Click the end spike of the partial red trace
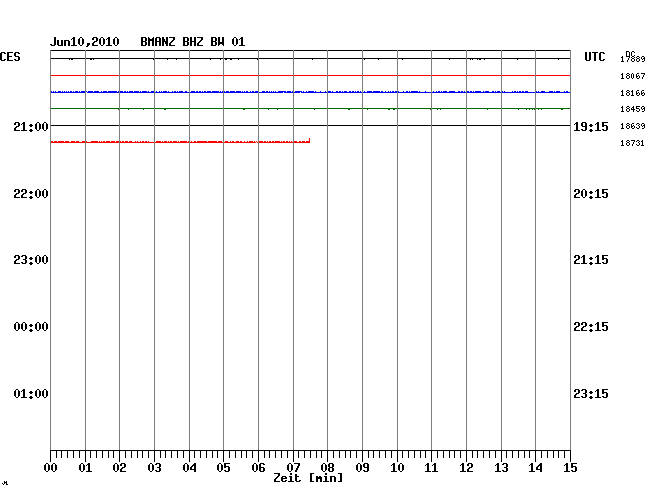Image resolution: width=650 pixels, height=494 pixels. [309, 140]
